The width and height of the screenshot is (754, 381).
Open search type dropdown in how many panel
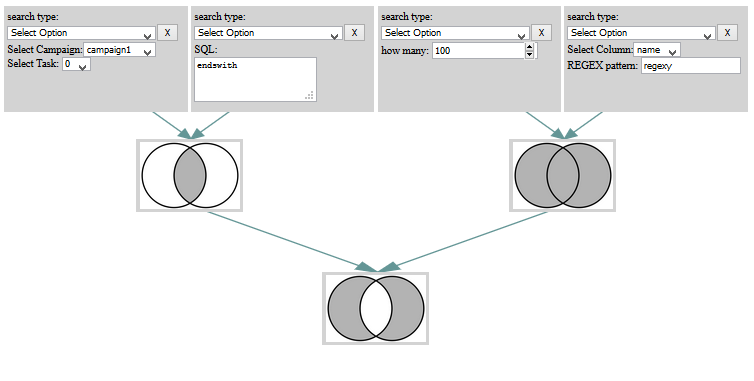click(455, 33)
